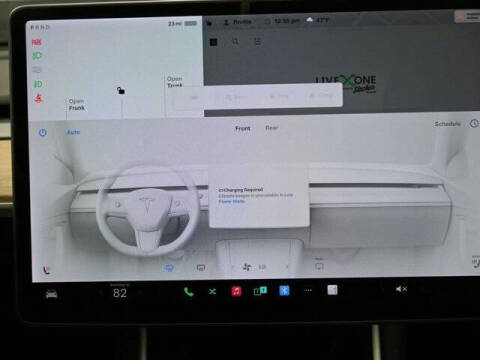Open the Profile menu
Viewport: 480px width, 360px height.
click(237, 22)
